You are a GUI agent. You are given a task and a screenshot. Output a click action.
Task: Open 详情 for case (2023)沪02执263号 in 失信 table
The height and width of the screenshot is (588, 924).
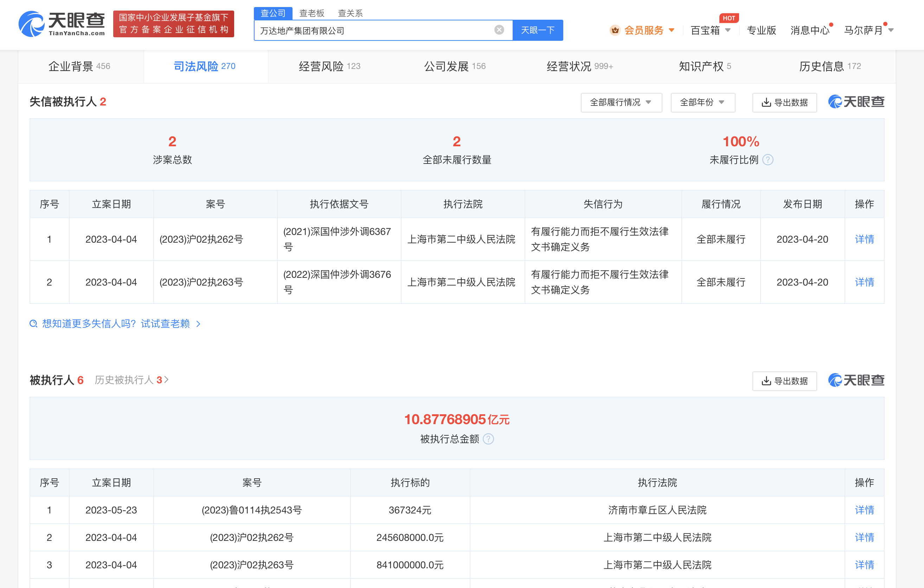tap(864, 282)
